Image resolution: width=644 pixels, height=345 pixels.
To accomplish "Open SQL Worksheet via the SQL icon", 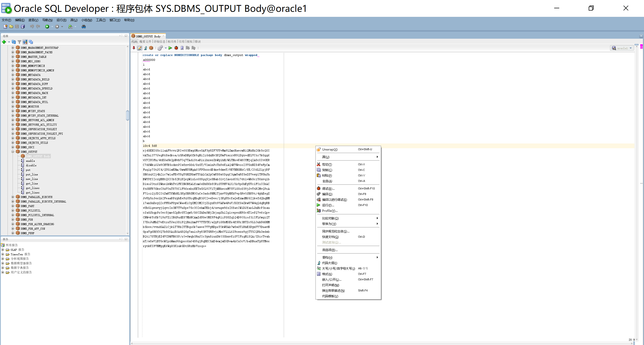I will coord(70,27).
